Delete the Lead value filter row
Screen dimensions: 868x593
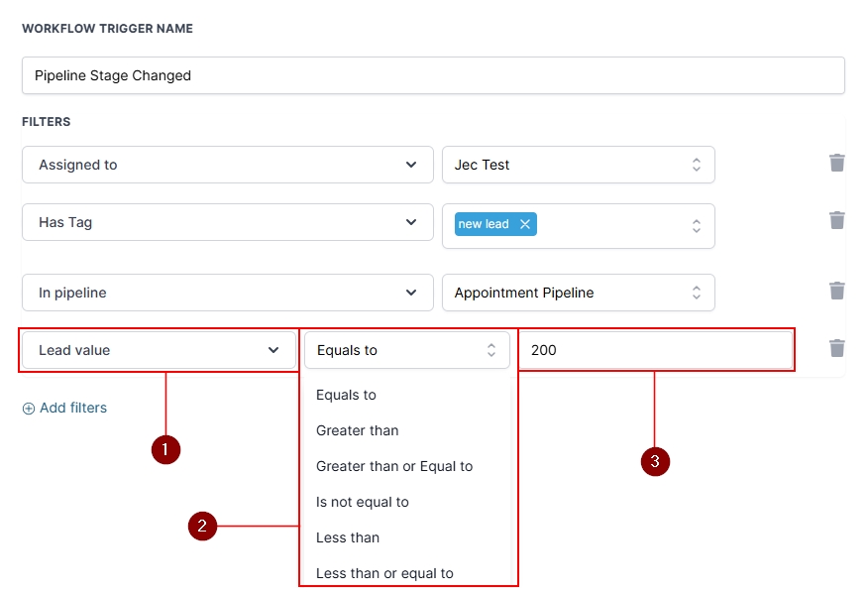pos(837,348)
